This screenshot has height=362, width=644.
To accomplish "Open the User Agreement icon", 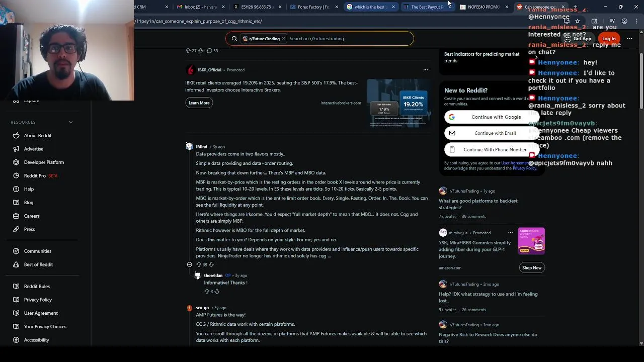I will [x=16, y=313].
